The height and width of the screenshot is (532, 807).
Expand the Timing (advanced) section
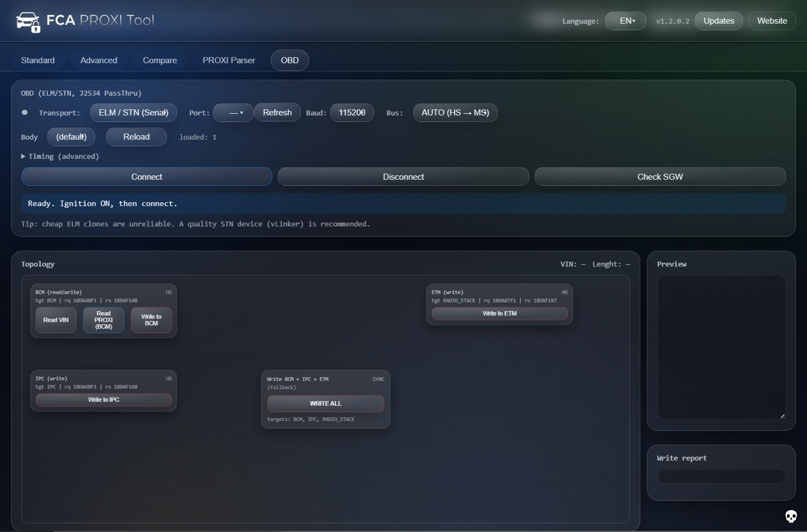(x=60, y=156)
